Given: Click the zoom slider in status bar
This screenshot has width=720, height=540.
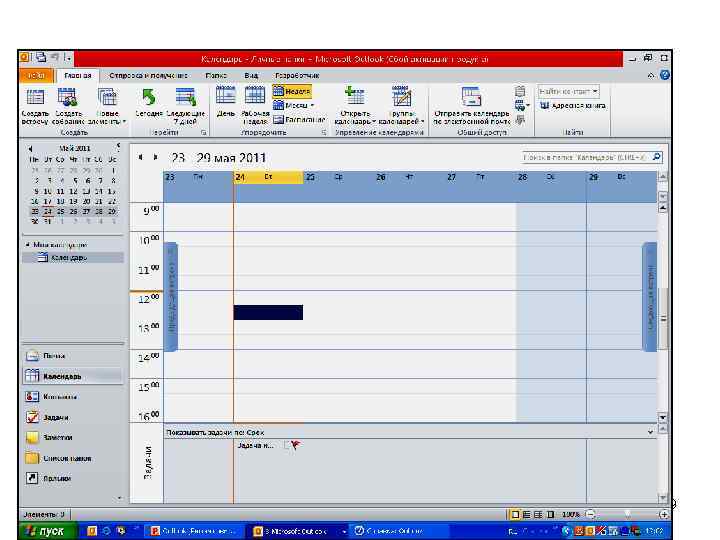Looking at the screenshot, I should 628,515.
